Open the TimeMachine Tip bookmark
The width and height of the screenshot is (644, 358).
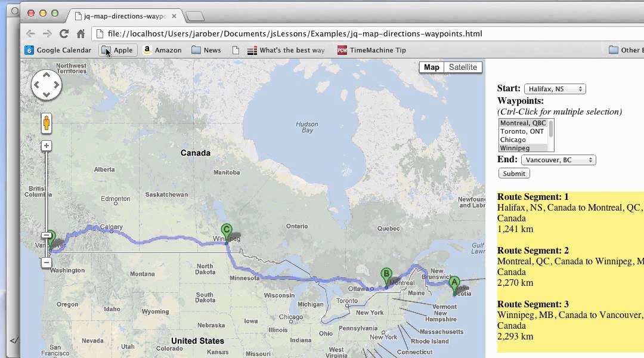371,50
